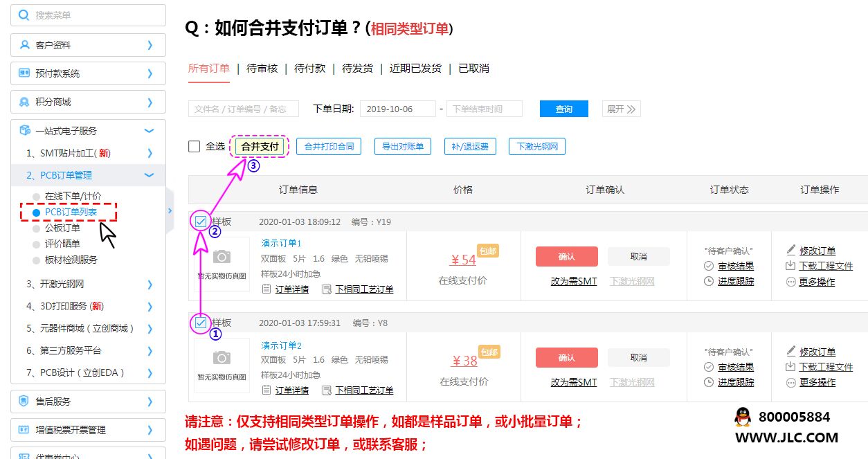
Task: Click the 审核结果 check icon in 演示订单2
Action: point(709,367)
